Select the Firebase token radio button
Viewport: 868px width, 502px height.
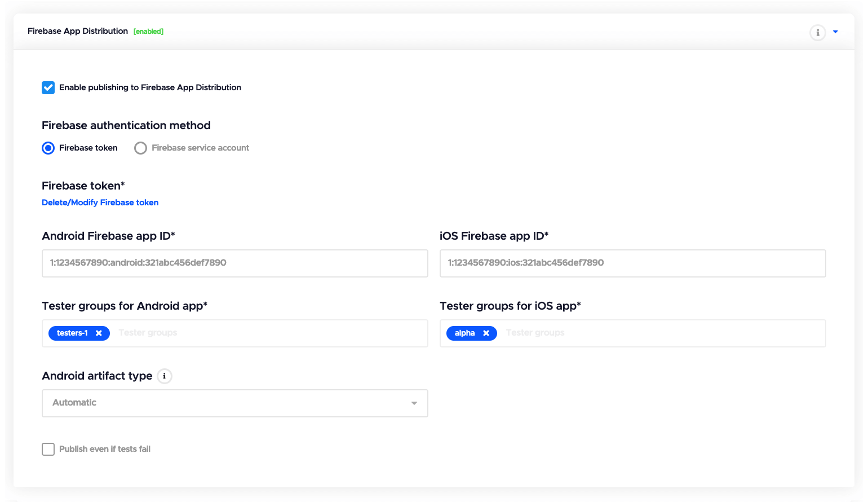click(x=48, y=148)
